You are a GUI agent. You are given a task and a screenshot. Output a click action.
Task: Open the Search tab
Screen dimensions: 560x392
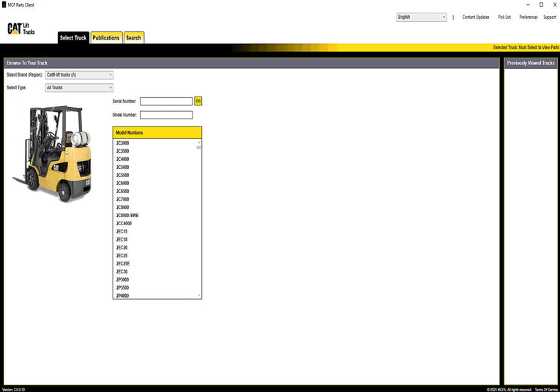[x=133, y=38]
